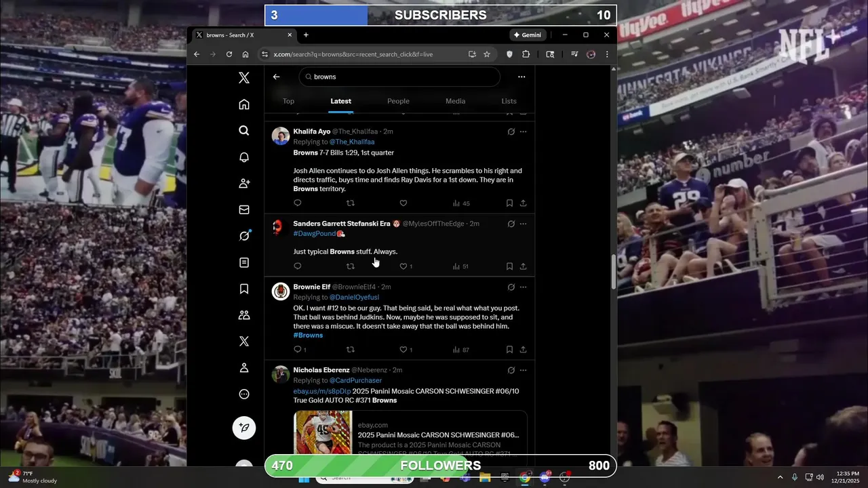Like Brownie Elf's post

point(405,350)
